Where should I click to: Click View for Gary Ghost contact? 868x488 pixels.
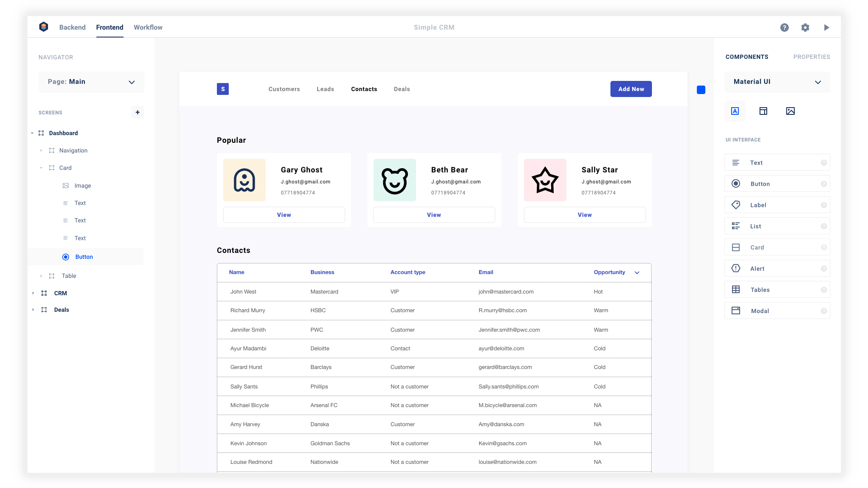[284, 214]
